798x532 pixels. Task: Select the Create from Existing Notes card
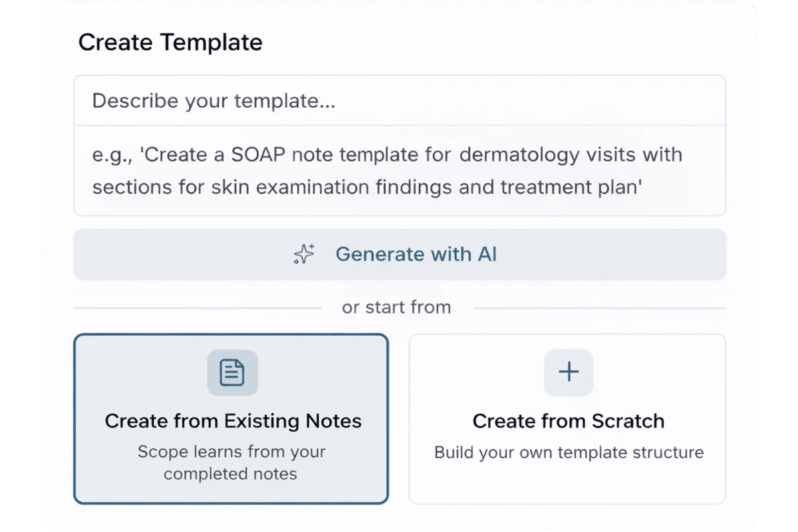click(x=231, y=419)
